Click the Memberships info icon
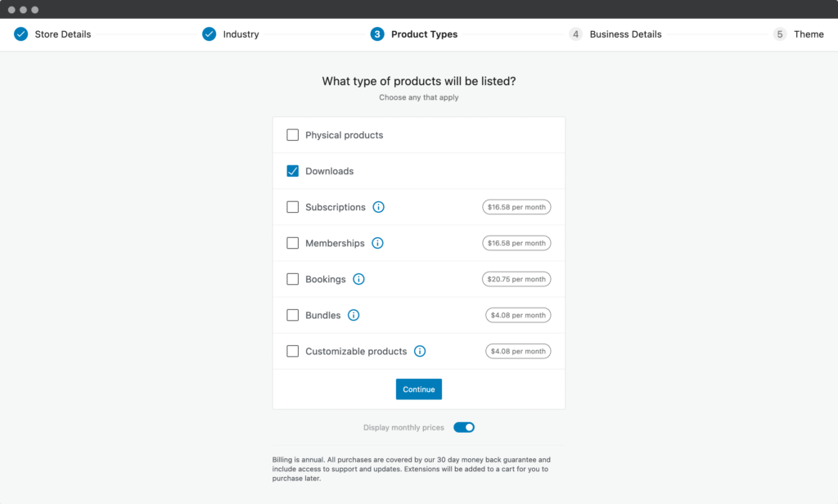The height and width of the screenshot is (504, 838). pos(377,243)
